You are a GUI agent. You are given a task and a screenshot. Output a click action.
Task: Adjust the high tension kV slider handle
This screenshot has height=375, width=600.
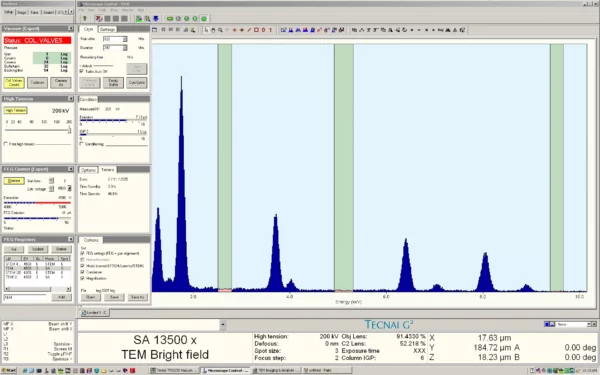coord(69,130)
